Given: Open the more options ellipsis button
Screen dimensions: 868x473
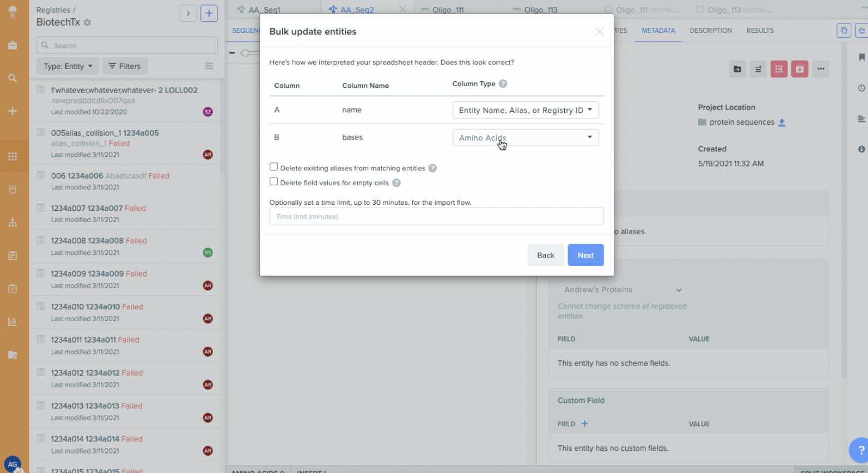Looking at the screenshot, I should (820, 69).
